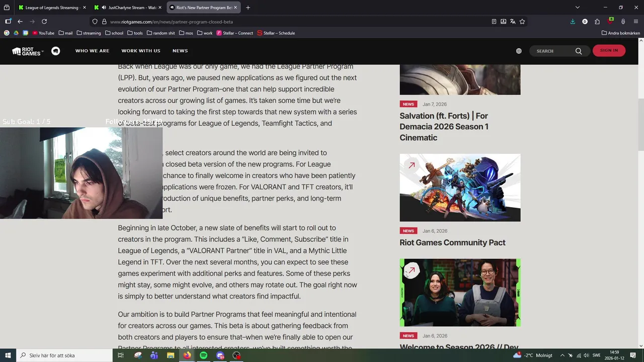
Task: Open Spotify from the taskbar
Action: click(203, 355)
